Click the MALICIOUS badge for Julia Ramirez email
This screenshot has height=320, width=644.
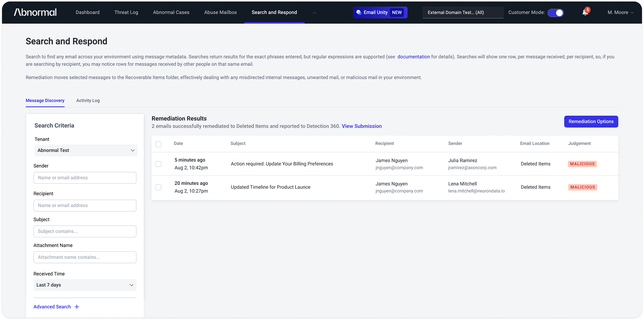[582, 164]
